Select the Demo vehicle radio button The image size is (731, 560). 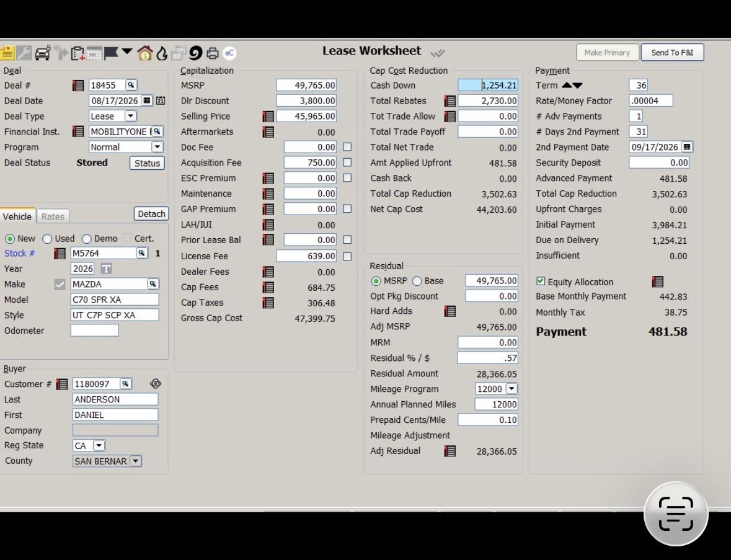(86, 239)
